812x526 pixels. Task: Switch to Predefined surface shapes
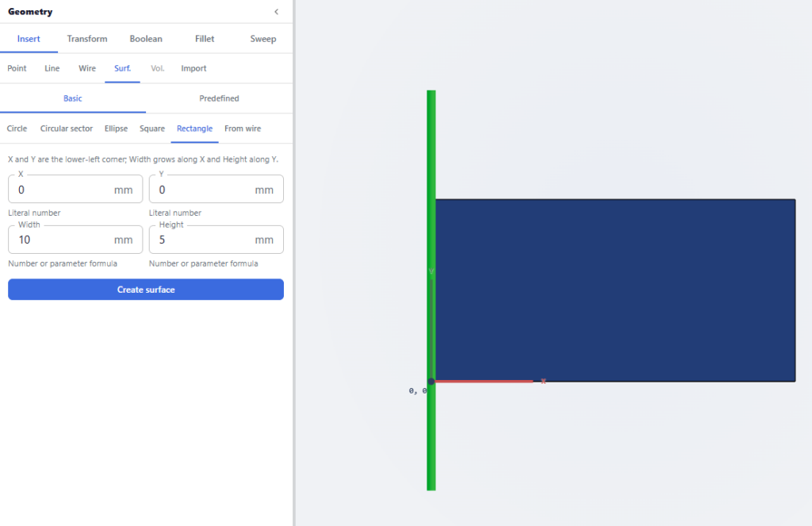(219, 98)
